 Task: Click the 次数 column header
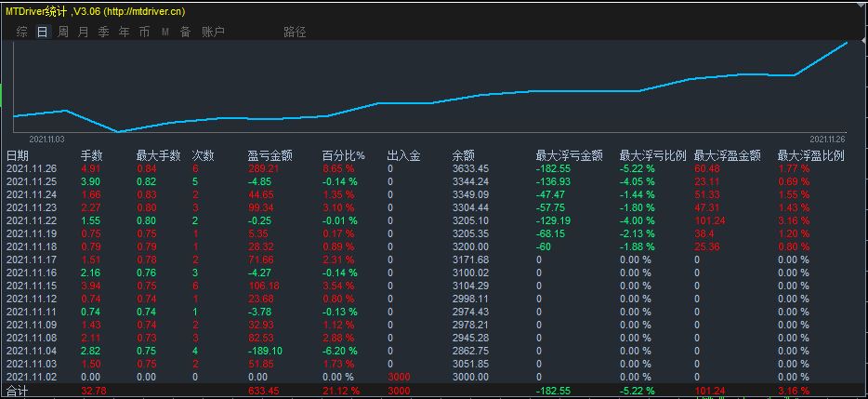[204, 155]
